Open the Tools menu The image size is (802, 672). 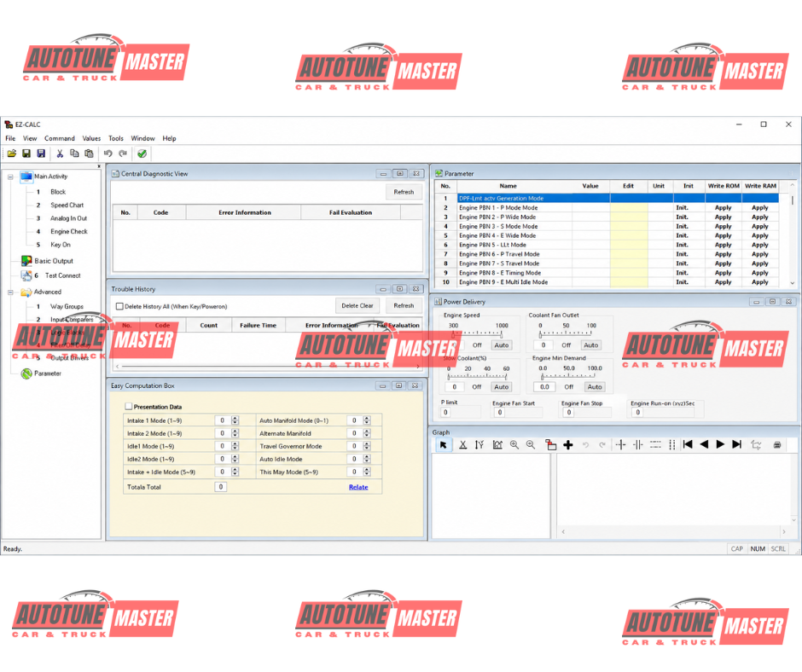[x=116, y=138]
